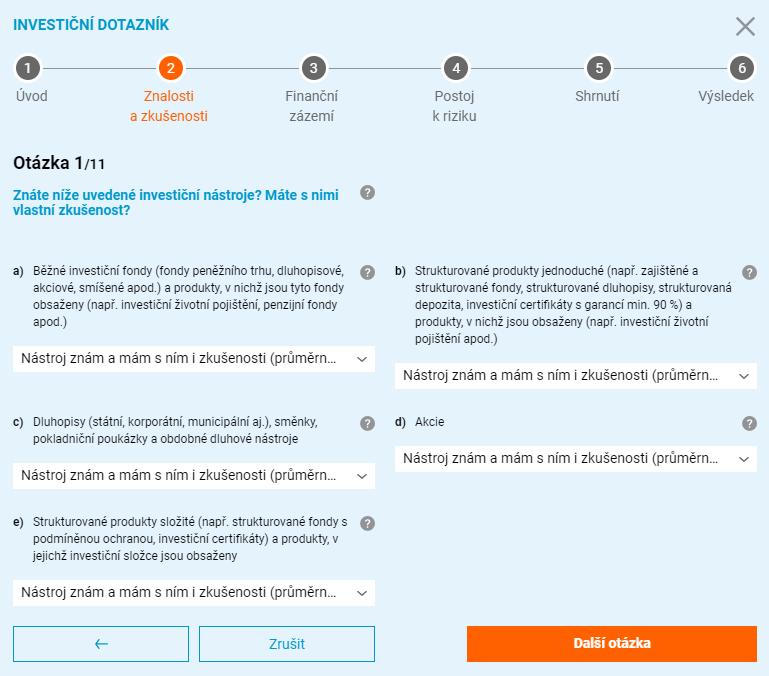Select step 3 Finanční zázemí
Viewport: 769px width, 676px height.
[313, 68]
